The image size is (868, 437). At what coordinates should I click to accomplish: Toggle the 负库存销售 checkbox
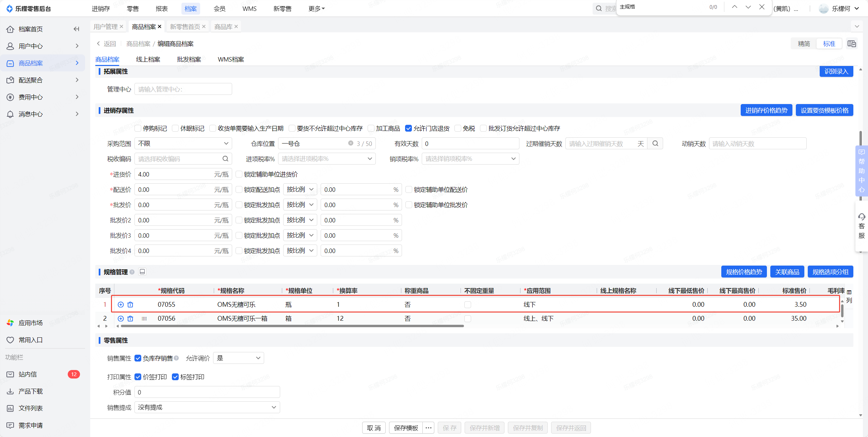138,358
